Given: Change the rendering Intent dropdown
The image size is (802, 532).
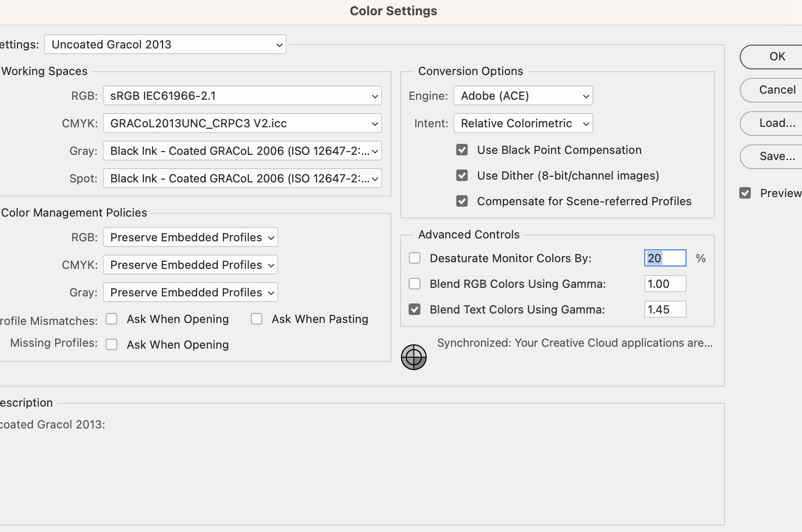Looking at the screenshot, I should pyautogui.click(x=523, y=123).
